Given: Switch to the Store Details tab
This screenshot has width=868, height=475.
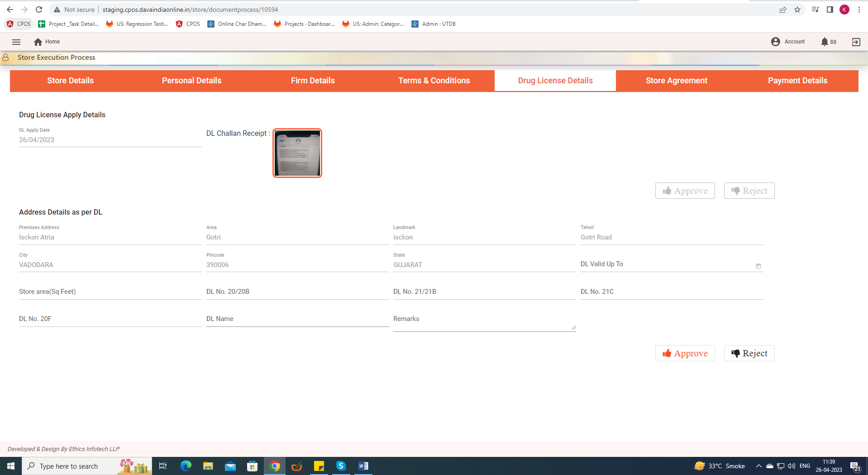Looking at the screenshot, I should [x=70, y=81].
